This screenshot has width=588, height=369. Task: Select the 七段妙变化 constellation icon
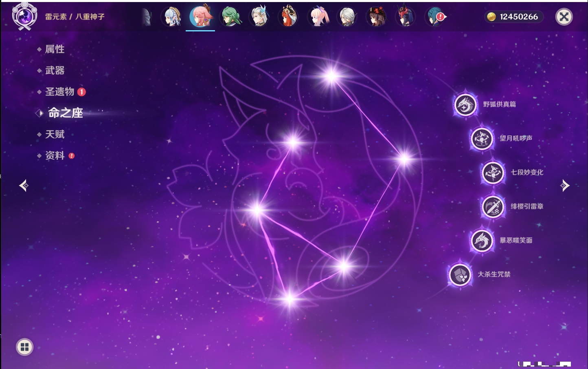(x=493, y=172)
